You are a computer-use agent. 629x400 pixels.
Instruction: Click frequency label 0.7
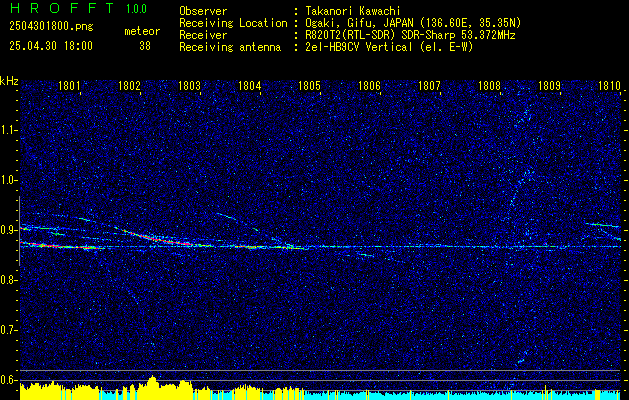tap(8, 330)
